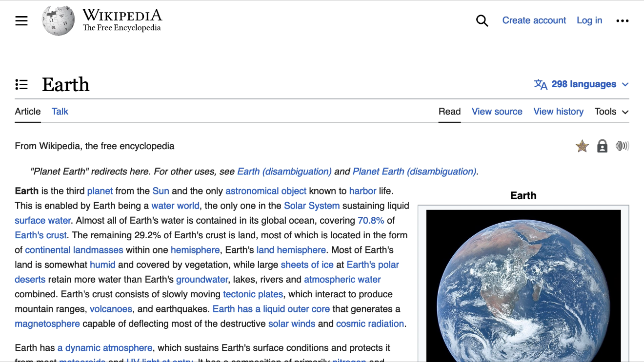
Task: Click the volcanoes link
Action: tap(111, 309)
